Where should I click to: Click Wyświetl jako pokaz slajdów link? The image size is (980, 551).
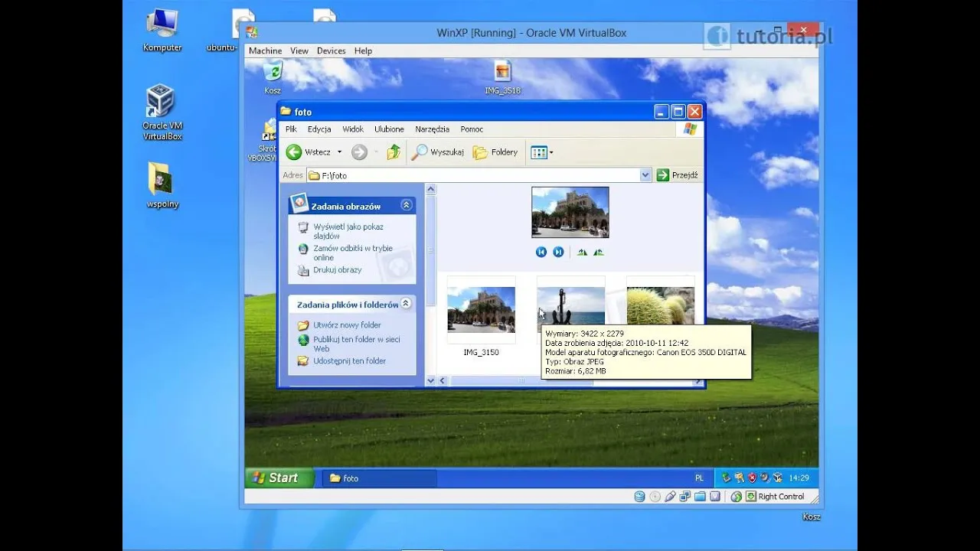[x=348, y=231]
